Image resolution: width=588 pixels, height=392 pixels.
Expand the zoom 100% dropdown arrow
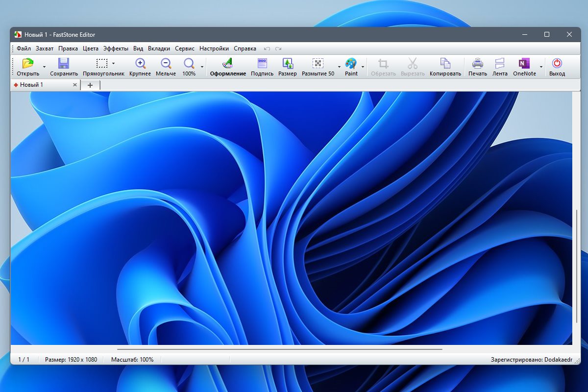(x=202, y=67)
